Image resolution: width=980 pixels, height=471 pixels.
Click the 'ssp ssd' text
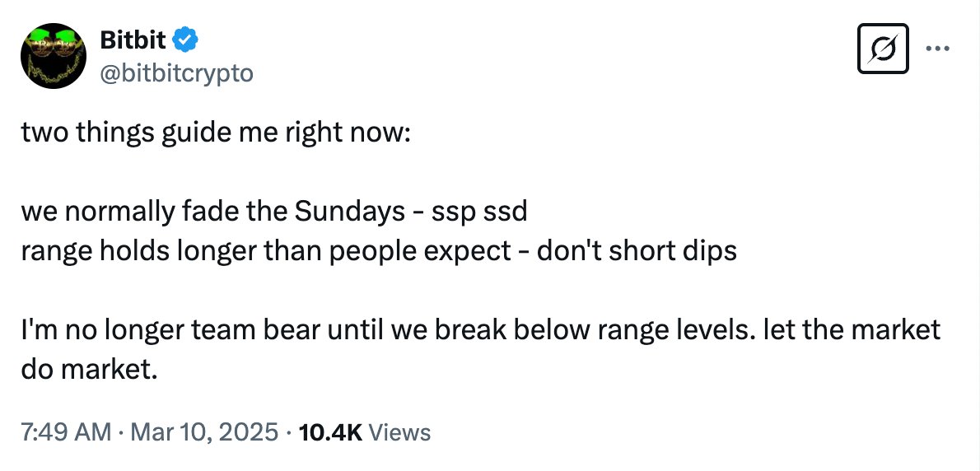[479, 213]
